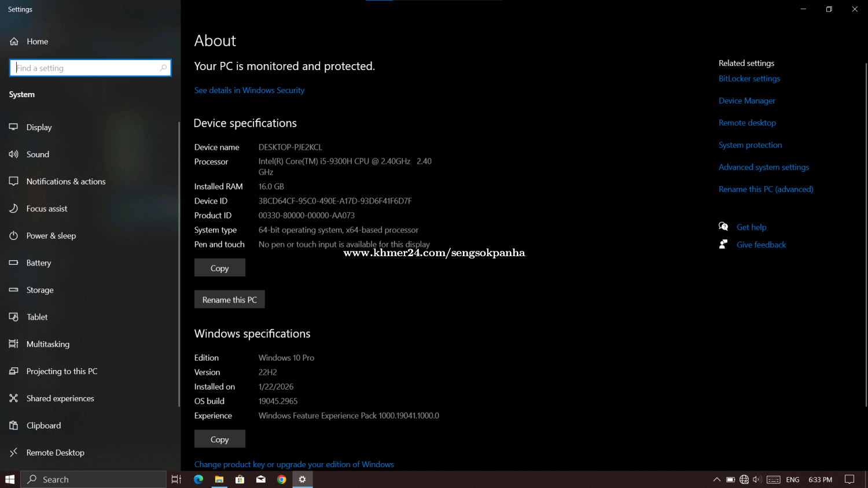This screenshot has height=488, width=868.
Task: Click the Home icon in Settings sidebar
Action: tap(14, 42)
